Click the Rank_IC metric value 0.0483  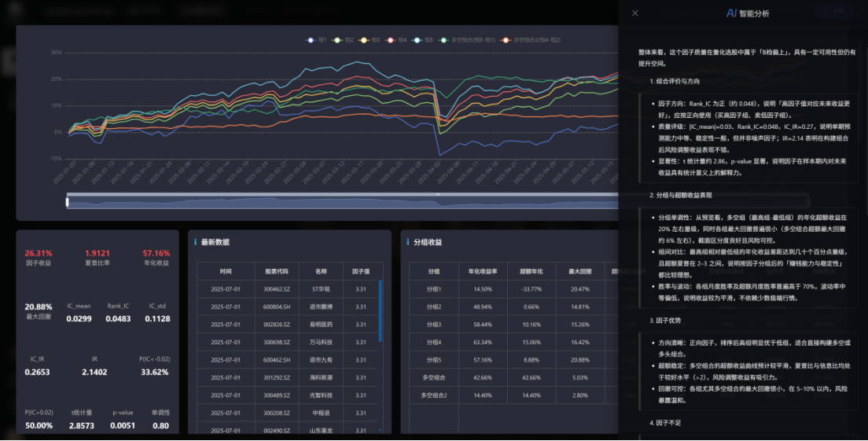pos(119,318)
